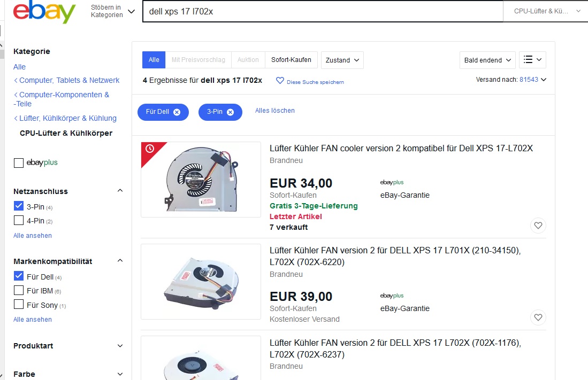Open thumbnail of the 702X-1176 fan listing
588x380 pixels.
(201, 358)
